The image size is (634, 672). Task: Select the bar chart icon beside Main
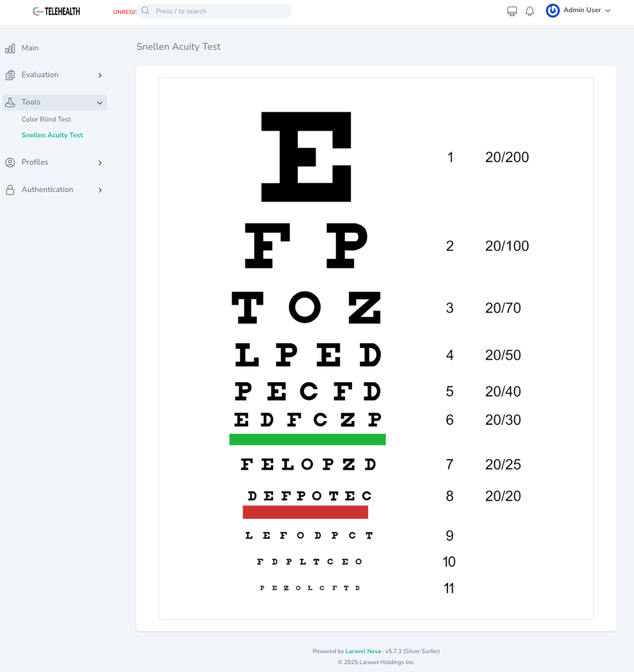pos(10,48)
